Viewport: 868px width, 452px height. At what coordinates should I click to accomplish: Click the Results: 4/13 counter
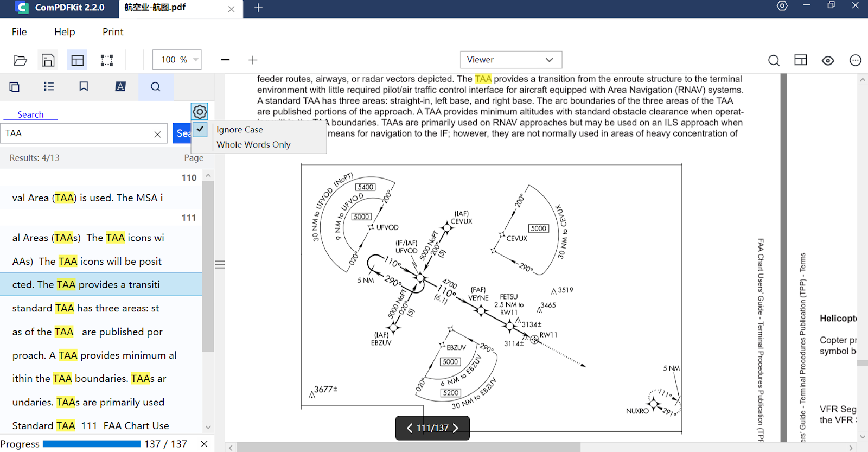35,158
